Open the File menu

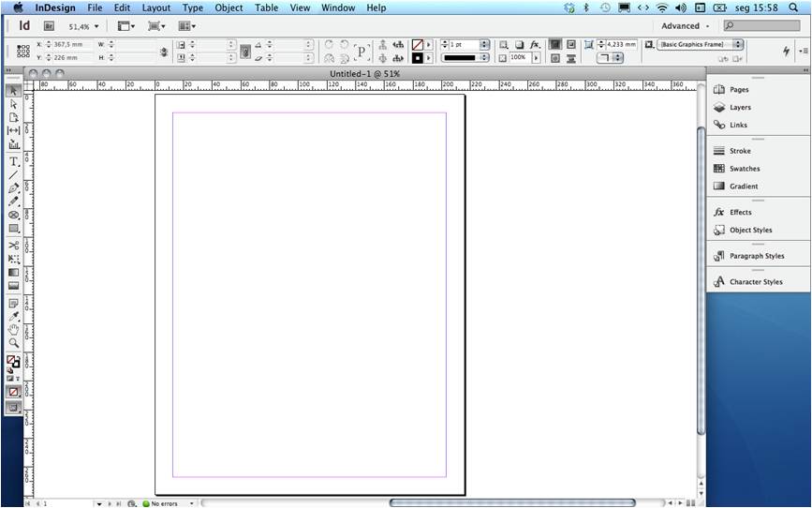pos(95,7)
